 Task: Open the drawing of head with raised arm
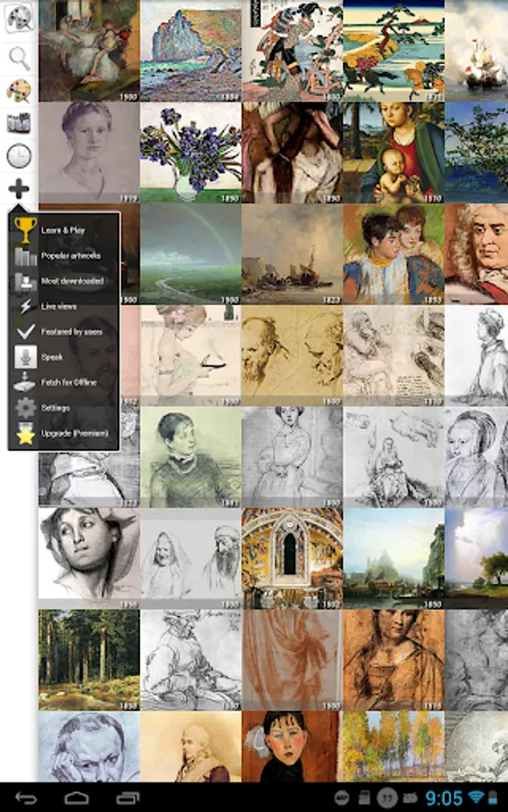coord(88,558)
